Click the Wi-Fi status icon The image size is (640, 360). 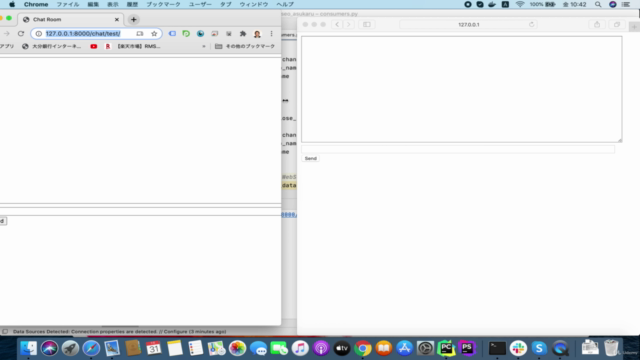click(x=520, y=4)
